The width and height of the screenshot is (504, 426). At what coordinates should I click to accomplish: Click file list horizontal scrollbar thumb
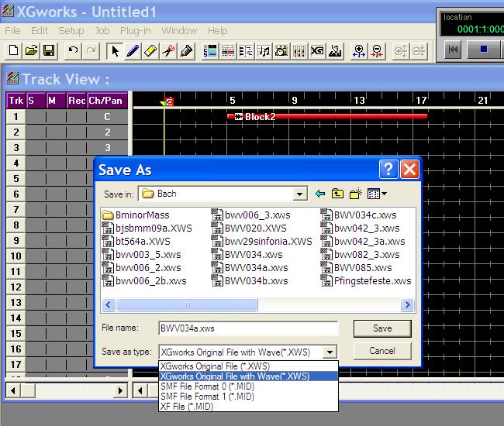click(x=187, y=304)
